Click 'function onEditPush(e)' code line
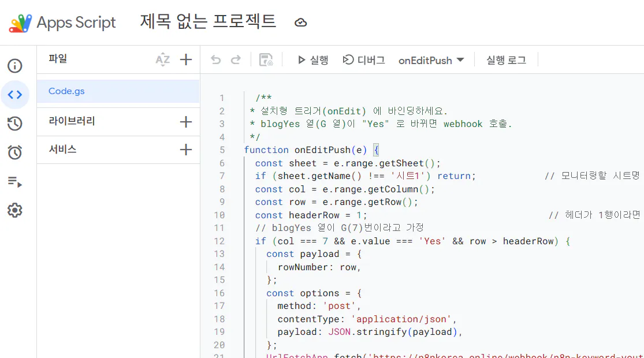Image resolution: width=644 pixels, height=358 pixels. [x=306, y=150]
